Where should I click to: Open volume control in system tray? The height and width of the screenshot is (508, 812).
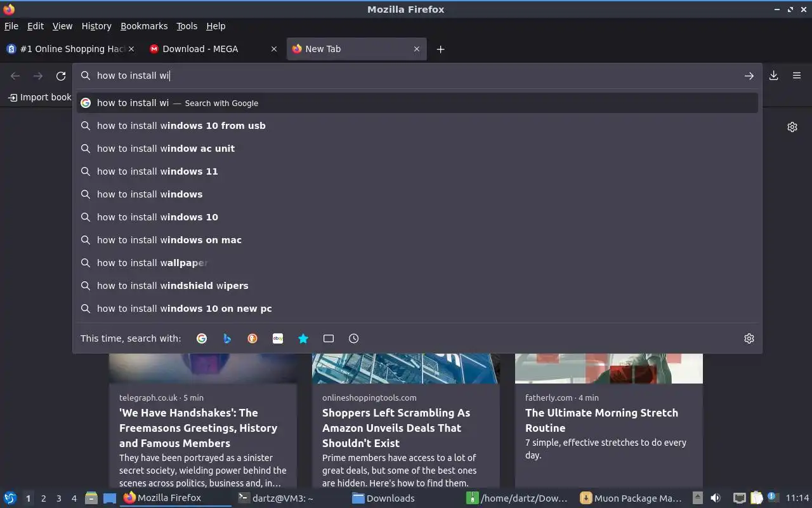coord(716,498)
